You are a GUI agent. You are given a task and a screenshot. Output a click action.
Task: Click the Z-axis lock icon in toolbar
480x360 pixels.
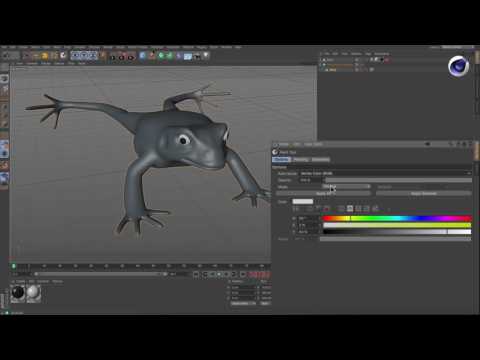pos(93,56)
